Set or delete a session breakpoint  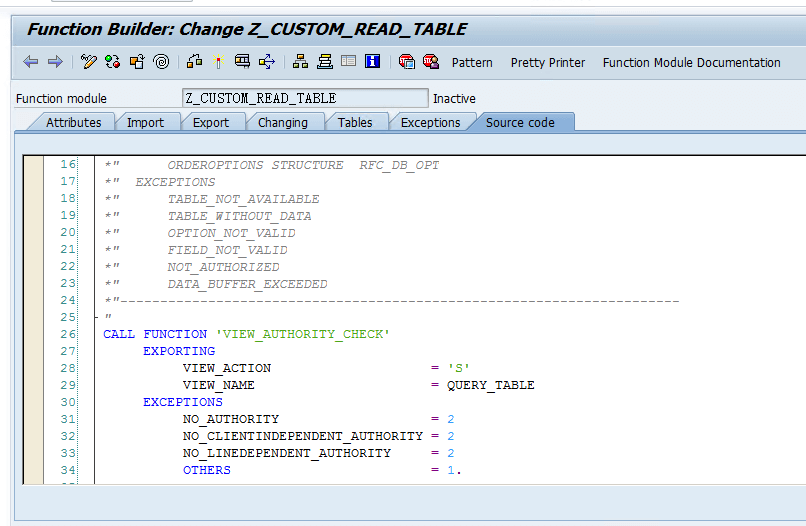click(x=407, y=62)
